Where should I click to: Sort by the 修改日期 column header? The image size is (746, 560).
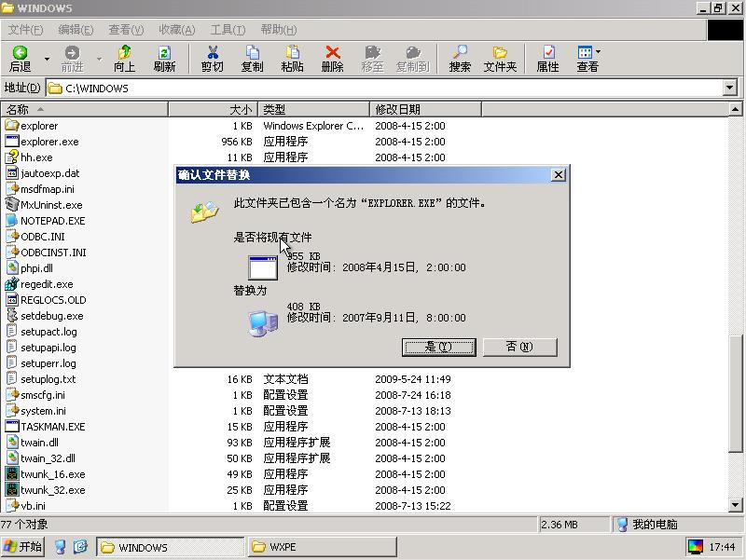pos(425,110)
